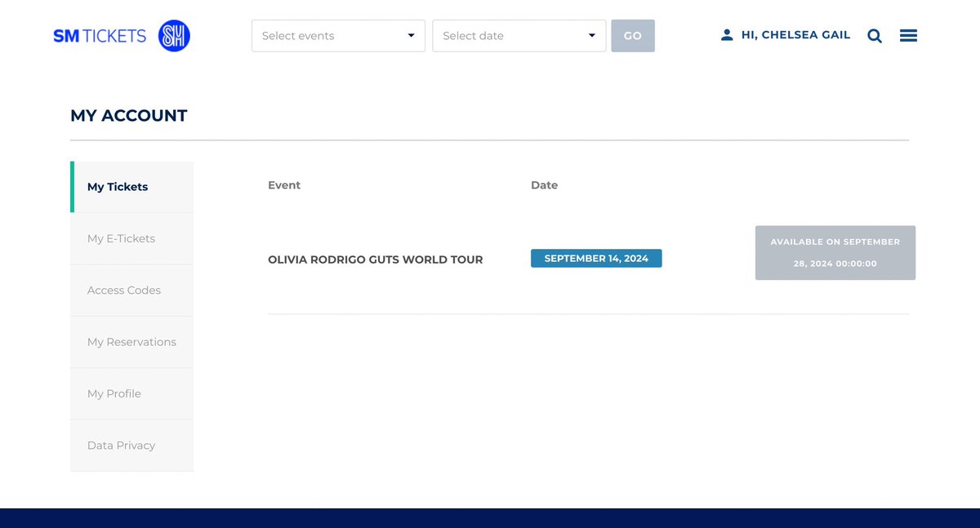Click the My Account heading

tap(129, 116)
